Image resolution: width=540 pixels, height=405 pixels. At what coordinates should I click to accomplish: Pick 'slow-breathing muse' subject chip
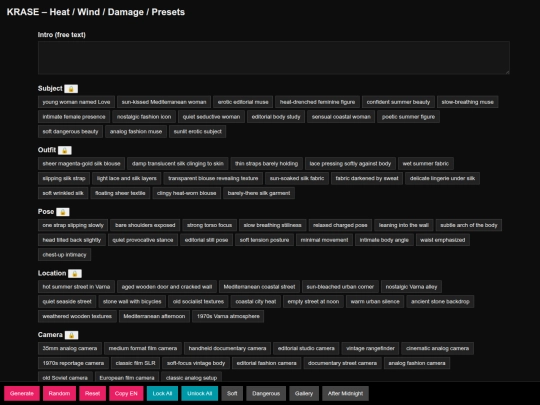coord(468,102)
